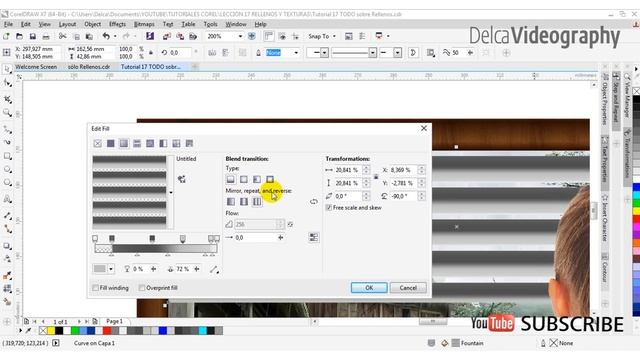The width and height of the screenshot is (640, 360).
Task: Click the Save toolbar icon
Action: [33, 36]
